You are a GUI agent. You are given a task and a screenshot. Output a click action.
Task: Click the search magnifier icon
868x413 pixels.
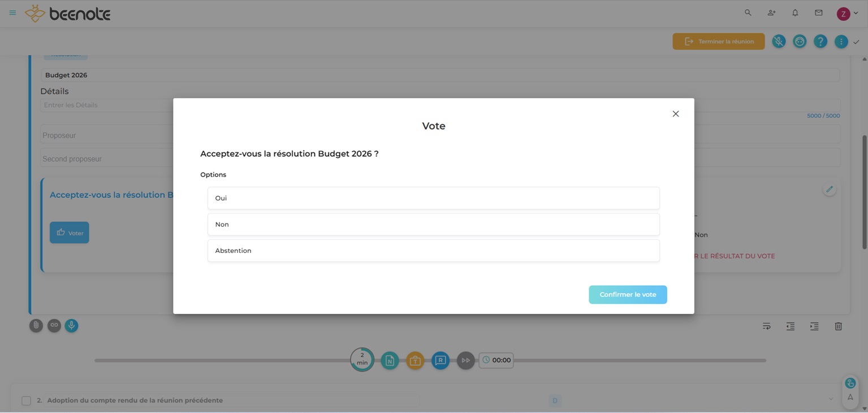(748, 13)
